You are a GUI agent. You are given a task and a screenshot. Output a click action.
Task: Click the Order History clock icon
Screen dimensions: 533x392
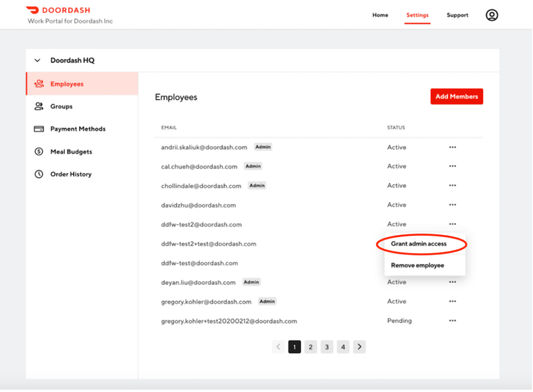(x=39, y=174)
